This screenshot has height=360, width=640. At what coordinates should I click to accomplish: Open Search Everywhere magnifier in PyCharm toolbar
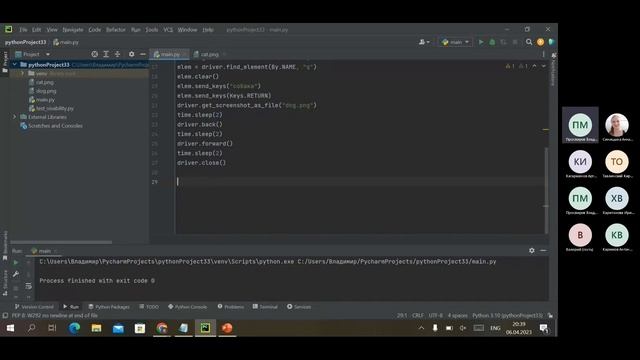pyautogui.click(x=529, y=42)
